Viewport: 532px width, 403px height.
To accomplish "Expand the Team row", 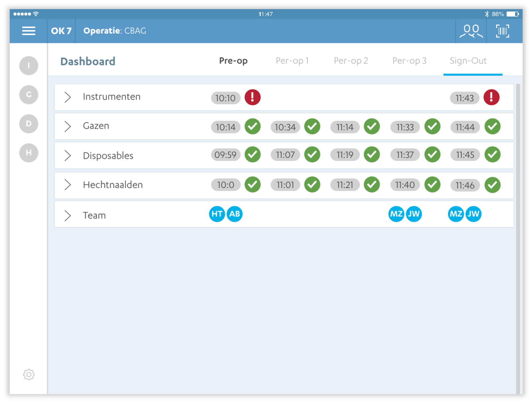I will (67, 215).
